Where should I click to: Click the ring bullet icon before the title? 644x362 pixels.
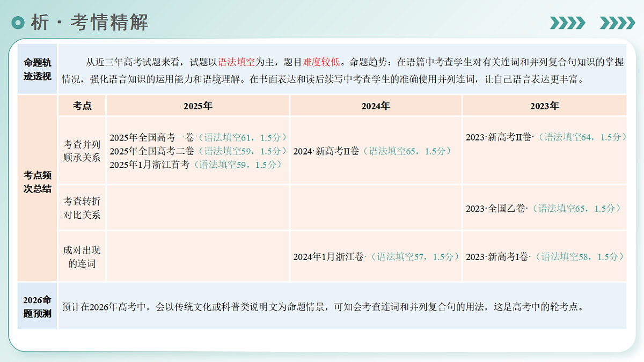click(19, 23)
